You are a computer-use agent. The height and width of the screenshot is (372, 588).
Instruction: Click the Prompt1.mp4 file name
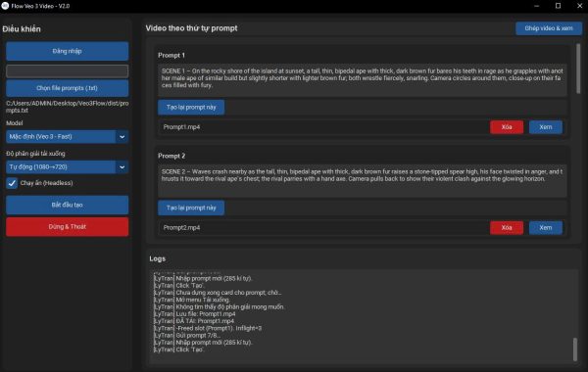181,127
